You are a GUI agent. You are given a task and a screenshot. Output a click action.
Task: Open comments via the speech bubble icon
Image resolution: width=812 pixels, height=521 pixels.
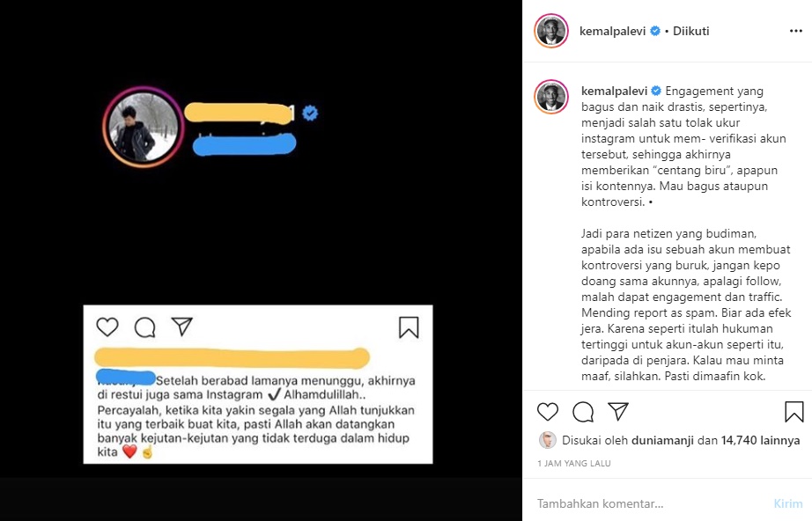[x=583, y=411]
